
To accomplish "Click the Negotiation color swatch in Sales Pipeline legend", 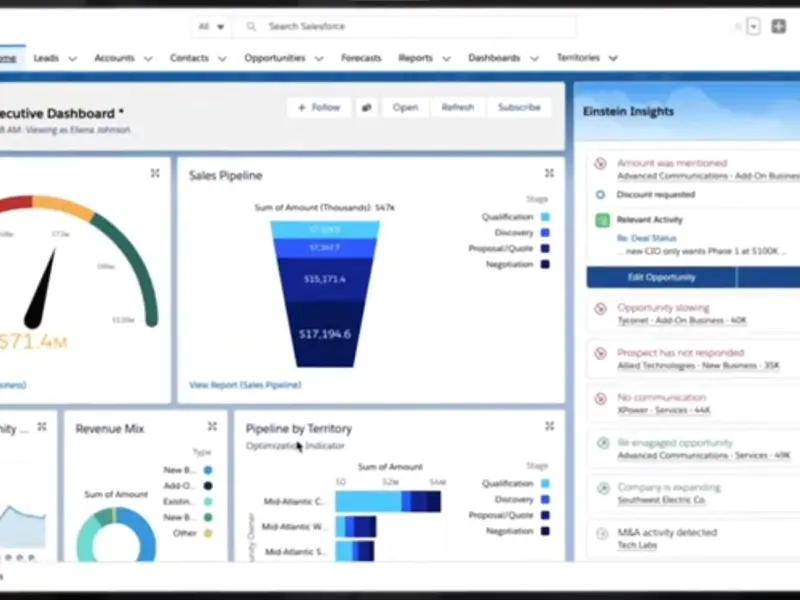I will (x=545, y=264).
